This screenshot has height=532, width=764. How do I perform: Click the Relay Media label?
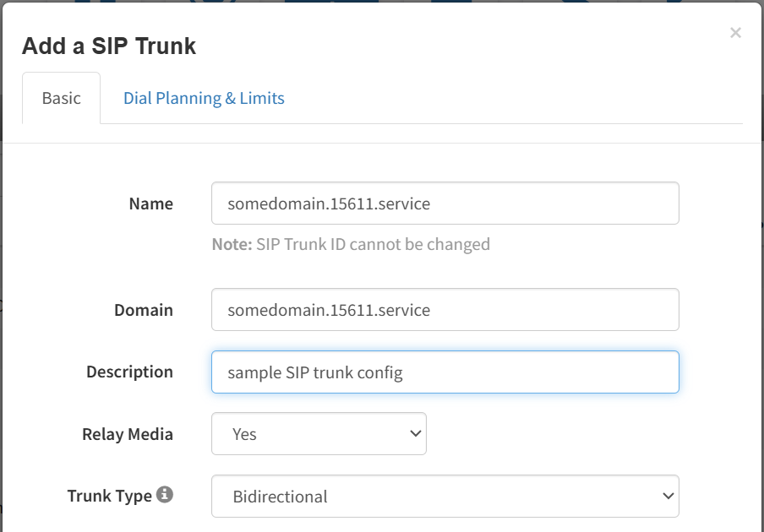click(x=128, y=434)
